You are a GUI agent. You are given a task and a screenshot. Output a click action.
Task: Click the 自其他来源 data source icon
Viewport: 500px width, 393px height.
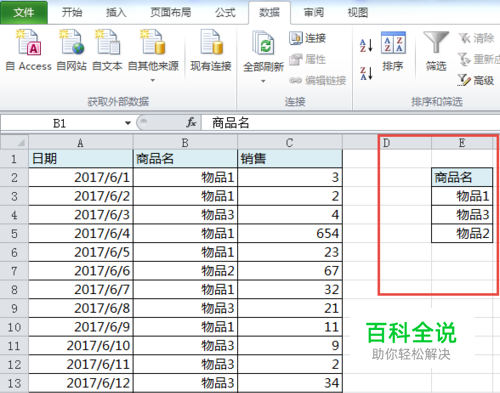pyautogui.click(x=153, y=42)
